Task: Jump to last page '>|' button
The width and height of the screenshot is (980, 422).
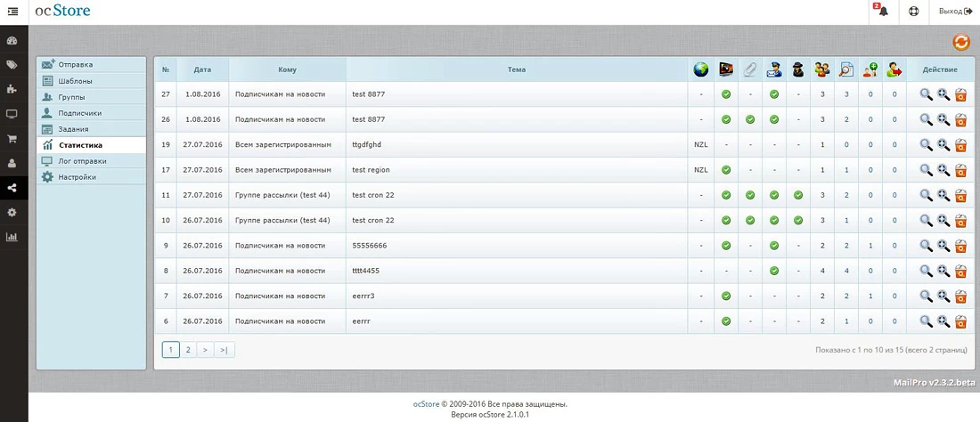Action: pyautogui.click(x=225, y=350)
